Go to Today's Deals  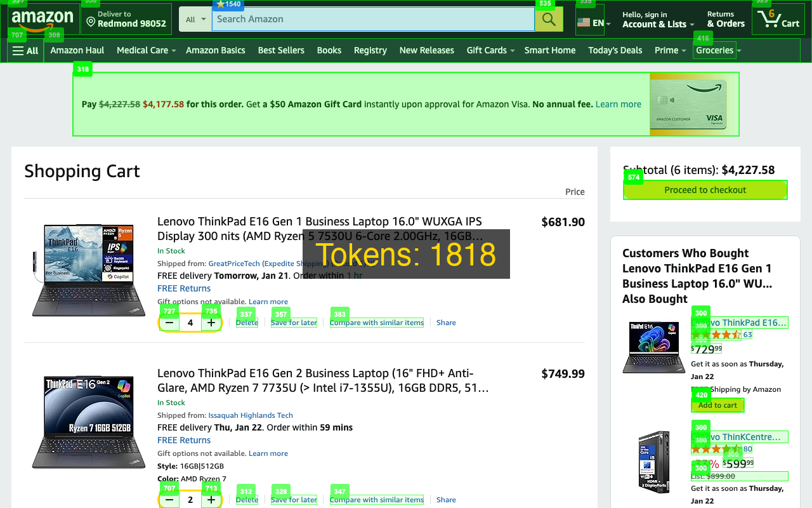[615, 50]
